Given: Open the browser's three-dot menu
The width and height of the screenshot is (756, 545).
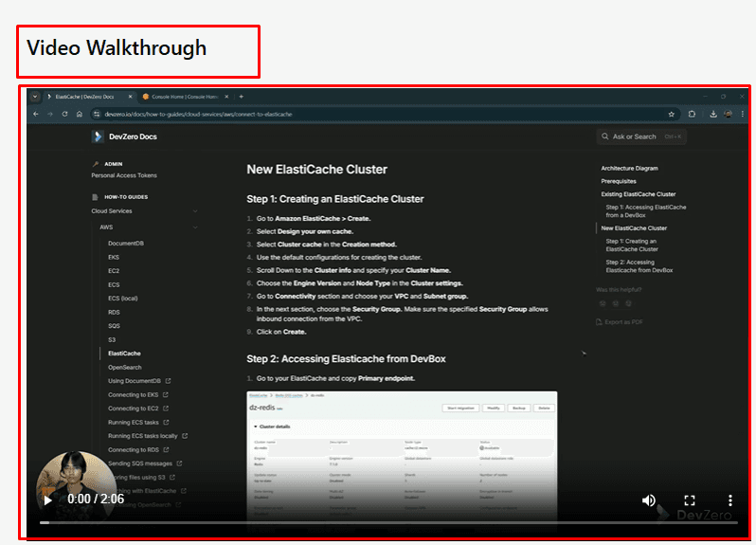Looking at the screenshot, I should 743,115.
